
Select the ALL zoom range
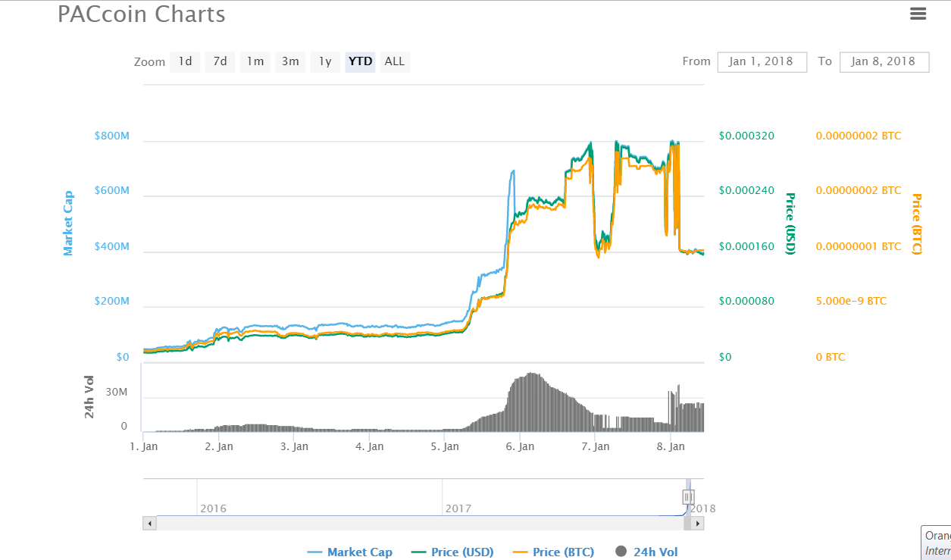click(x=395, y=61)
